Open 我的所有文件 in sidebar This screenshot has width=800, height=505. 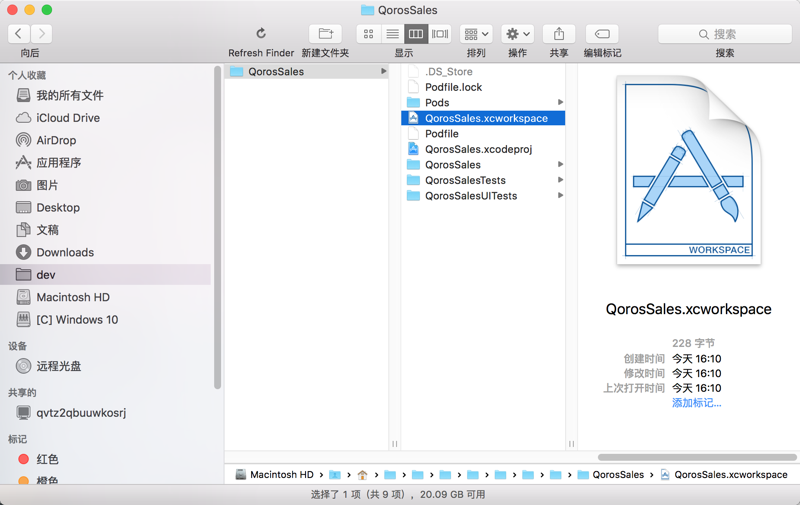point(106,95)
